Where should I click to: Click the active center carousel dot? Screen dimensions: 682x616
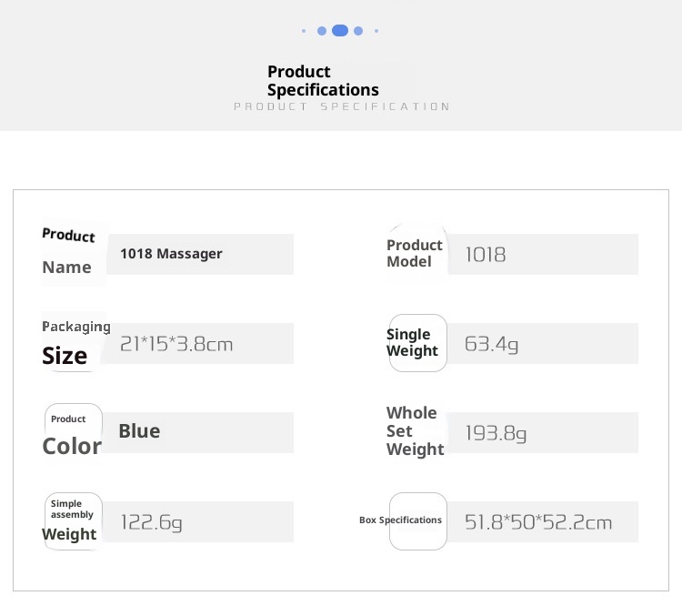pos(340,31)
